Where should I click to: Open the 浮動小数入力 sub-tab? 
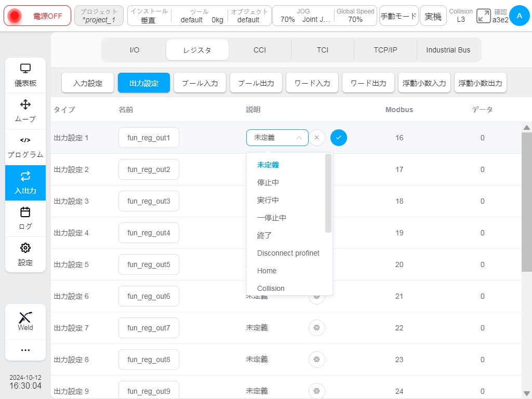click(x=424, y=83)
